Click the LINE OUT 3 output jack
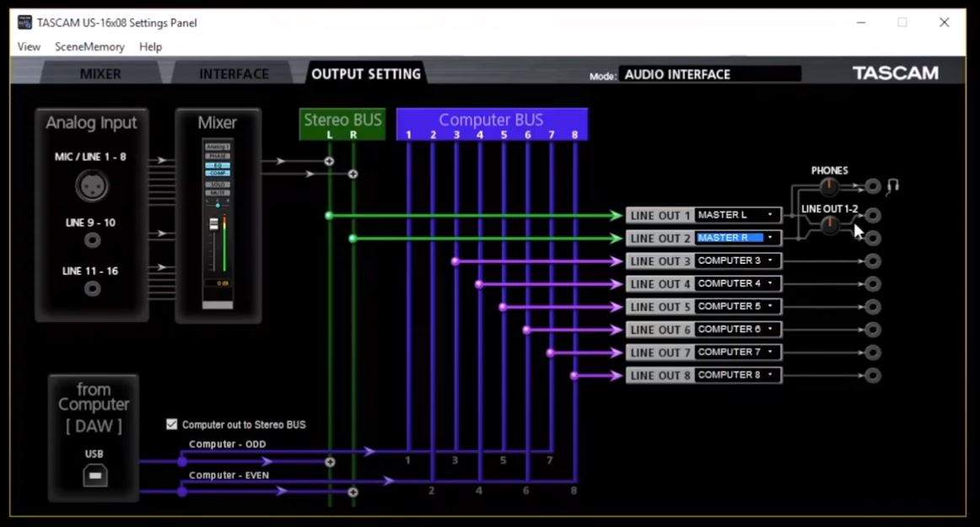This screenshot has width=980, height=527. (873, 261)
